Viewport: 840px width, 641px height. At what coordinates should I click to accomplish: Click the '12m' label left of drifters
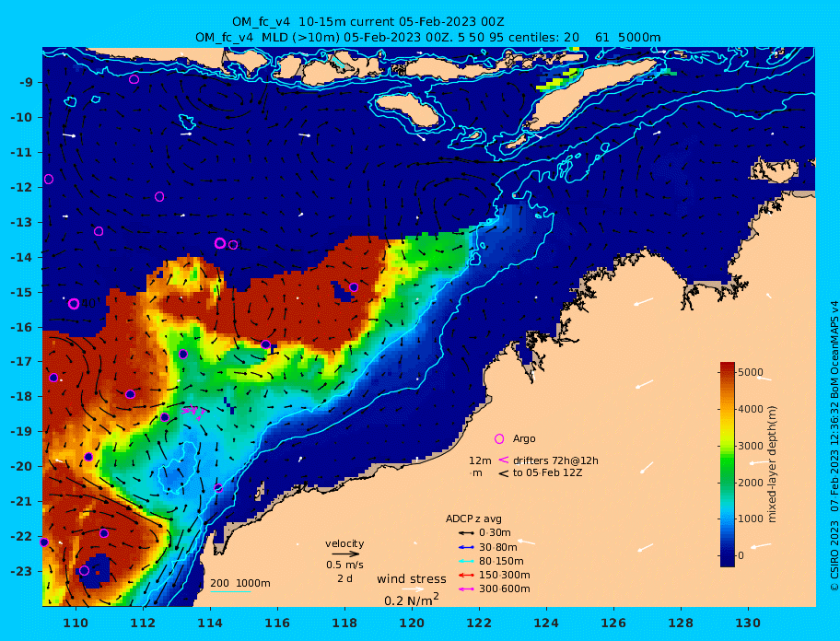[480, 460]
